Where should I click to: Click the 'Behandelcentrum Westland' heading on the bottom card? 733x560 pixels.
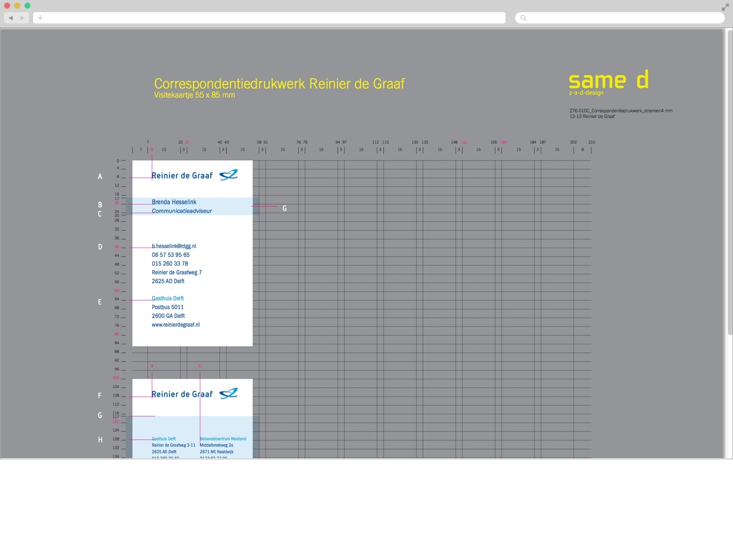(223, 439)
